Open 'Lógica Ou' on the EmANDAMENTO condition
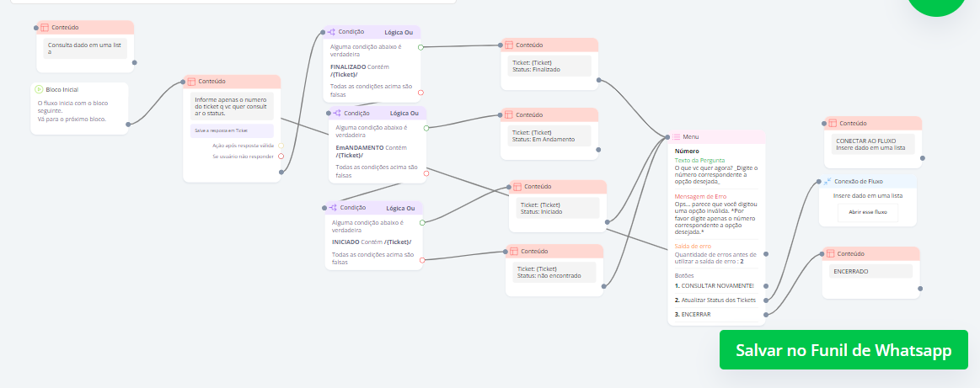The width and height of the screenshot is (980, 388). pos(404,113)
